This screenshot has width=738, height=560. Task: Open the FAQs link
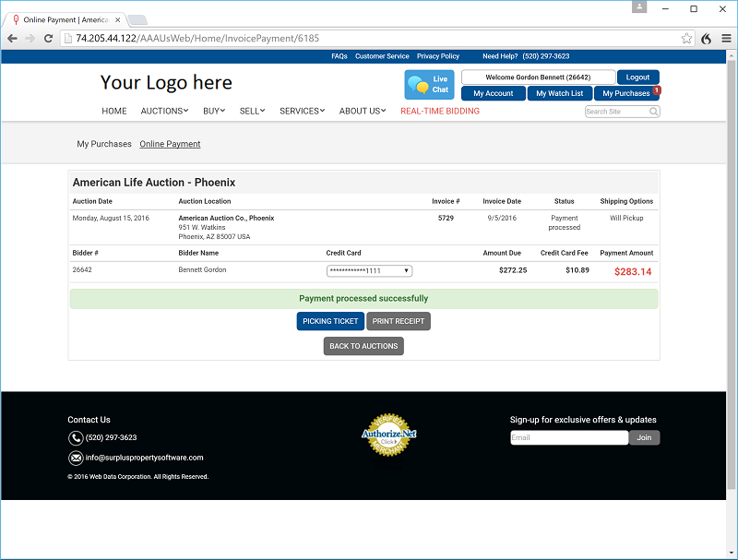[339, 56]
